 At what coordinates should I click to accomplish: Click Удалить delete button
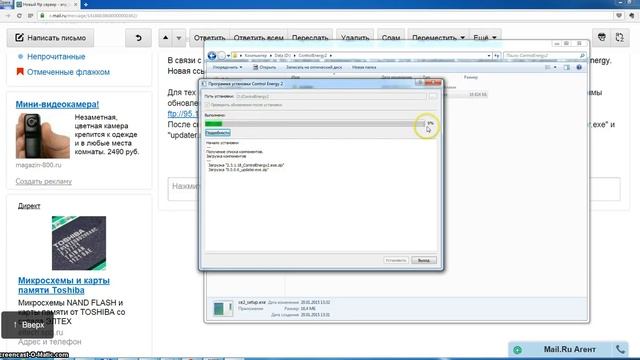coord(355,38)
